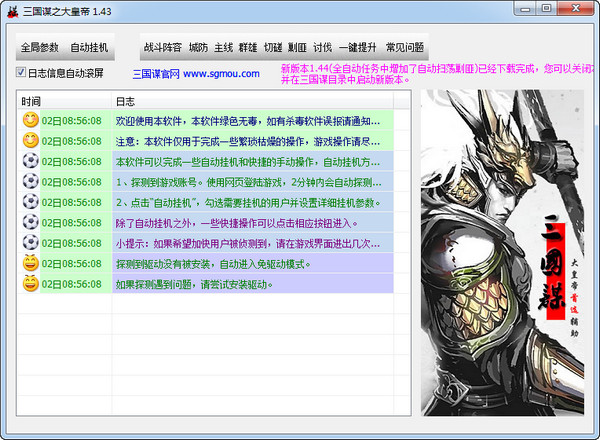Viewport: 600px width, 440px height.
Task: Select the 城防 menu item
Action: [198, 47]
